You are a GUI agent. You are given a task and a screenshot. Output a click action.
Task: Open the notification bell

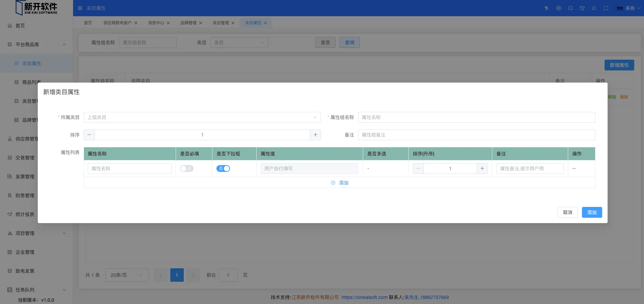click(x=594, y=8)
